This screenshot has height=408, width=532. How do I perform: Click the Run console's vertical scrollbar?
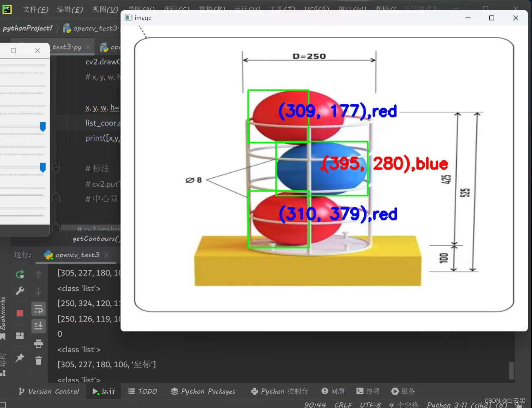pyautogui.click(x=512, y=371)
